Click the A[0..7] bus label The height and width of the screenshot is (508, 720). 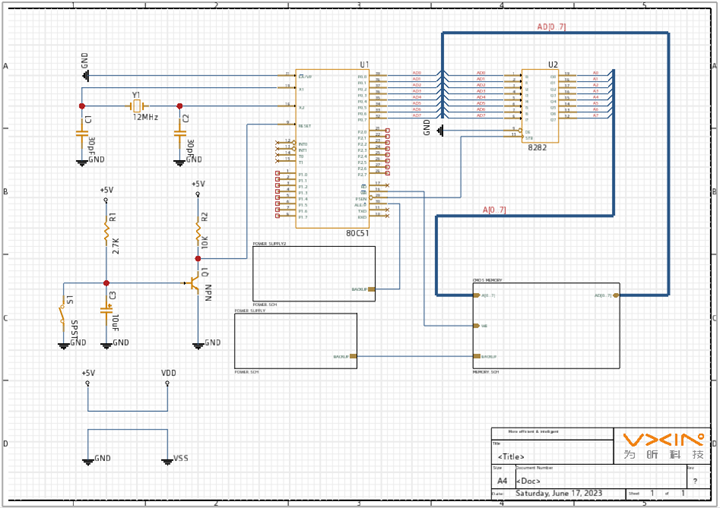(x=494, y=209)
